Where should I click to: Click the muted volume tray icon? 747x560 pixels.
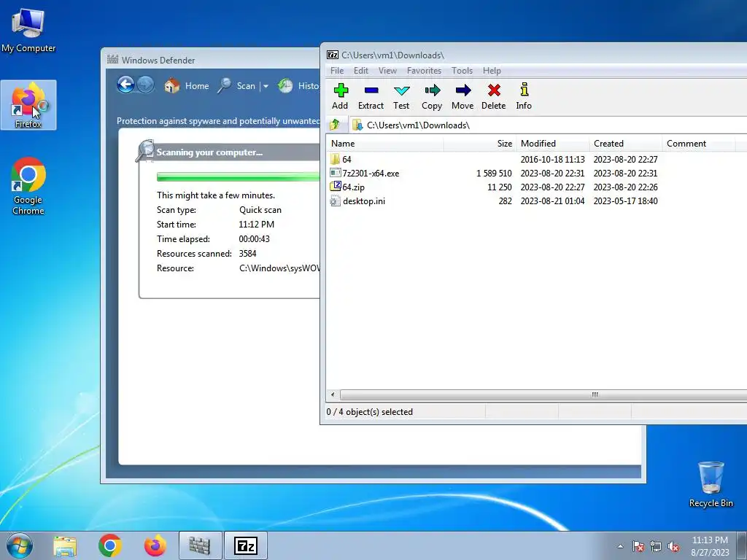(x=673, y=546)
